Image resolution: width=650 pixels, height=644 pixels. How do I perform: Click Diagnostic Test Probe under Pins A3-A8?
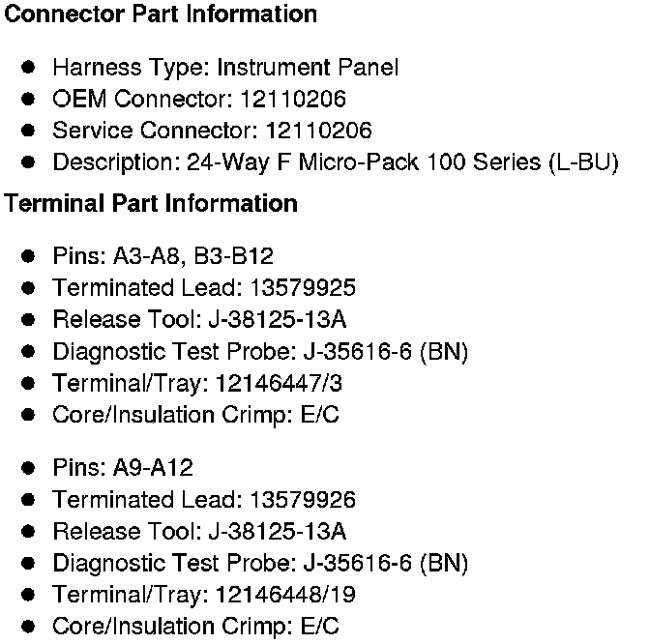(260, 351)
